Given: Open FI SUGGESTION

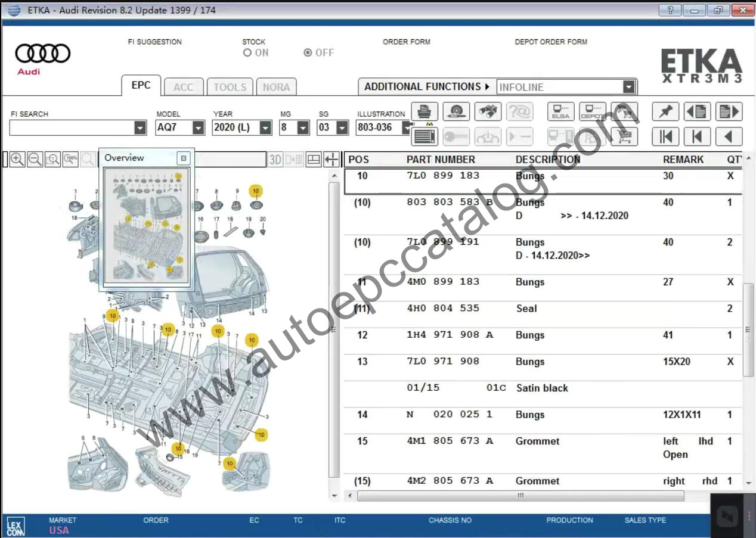Looking at the screenshot, I should (x=155, y=42).
